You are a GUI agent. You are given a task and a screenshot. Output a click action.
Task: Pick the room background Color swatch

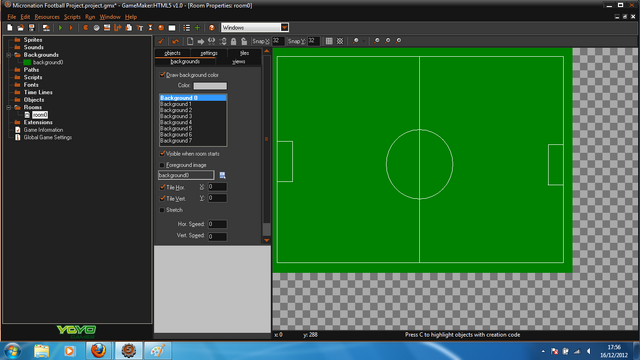[210, 86]
